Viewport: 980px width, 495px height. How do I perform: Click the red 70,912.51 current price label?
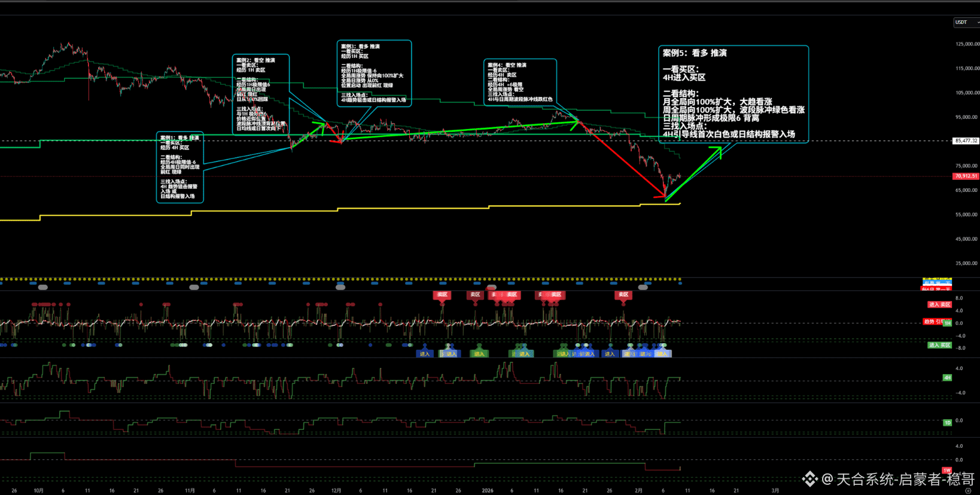(x=965, y=176)
